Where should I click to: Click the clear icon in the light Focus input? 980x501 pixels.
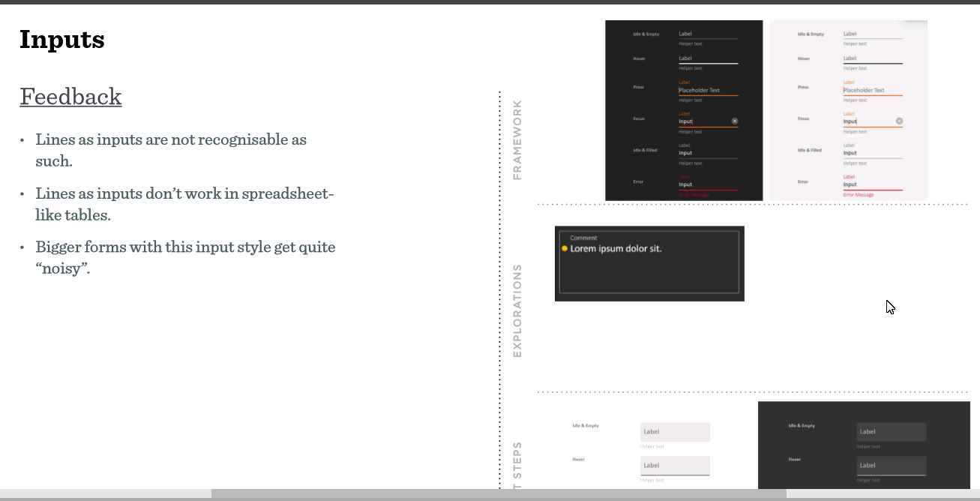pyautogui.click(x=899, y=121)
